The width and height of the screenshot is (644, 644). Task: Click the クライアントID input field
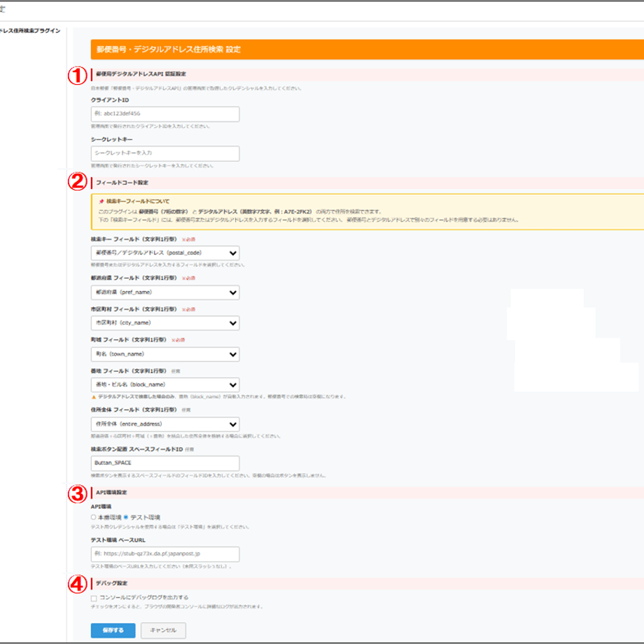165,114
